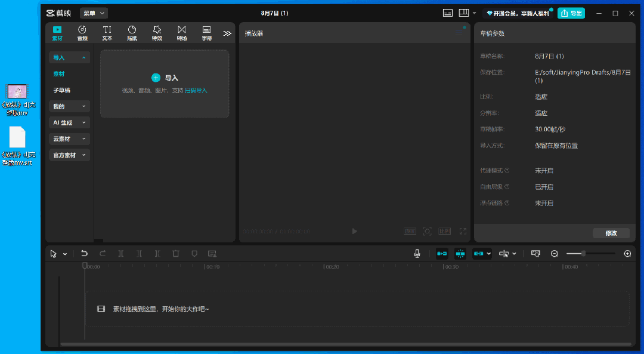Open the 特效 effects tab
Screen dimensions: 644x354
pos(157,33)
